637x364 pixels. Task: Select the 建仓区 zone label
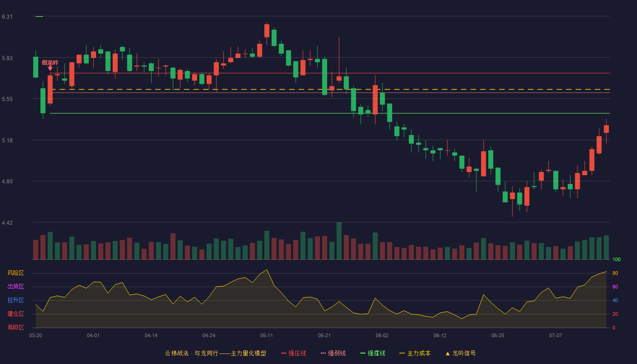tap(15, 314)
